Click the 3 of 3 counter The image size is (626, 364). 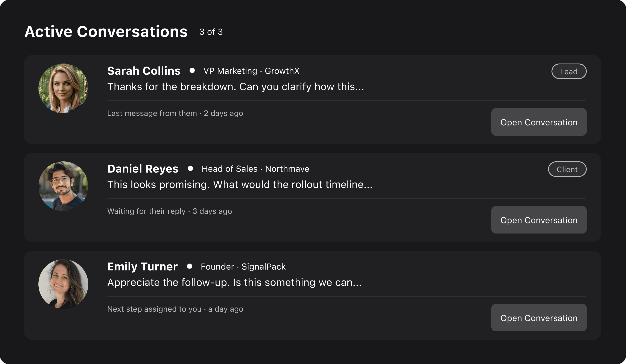tap(211, 32)
